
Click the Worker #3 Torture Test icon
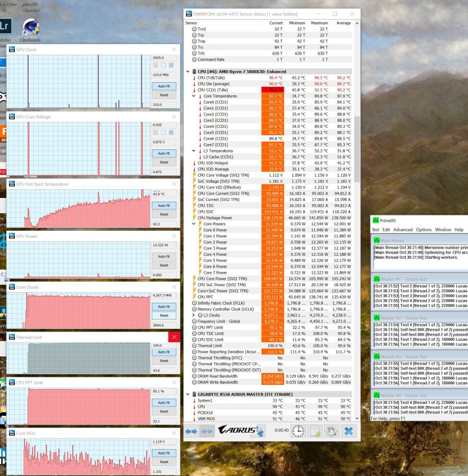point(376,356)
